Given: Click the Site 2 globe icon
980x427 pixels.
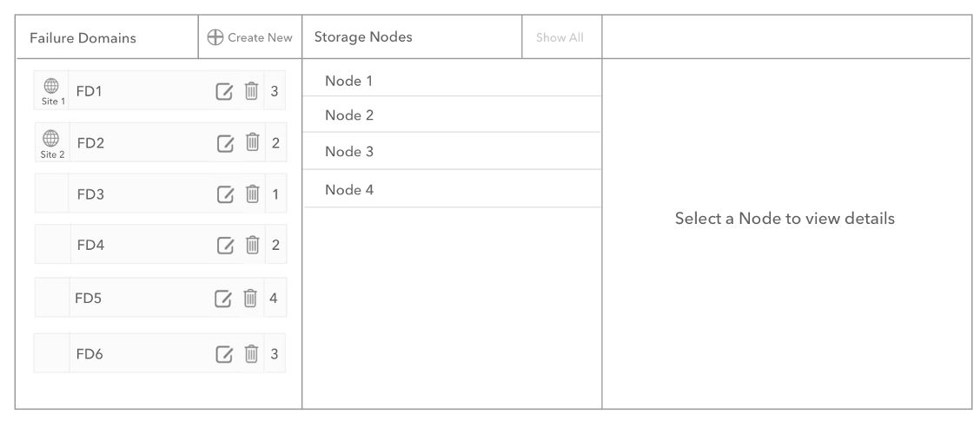Looking at the screenshot, I should pyautogui.click(x=51, y=138).
